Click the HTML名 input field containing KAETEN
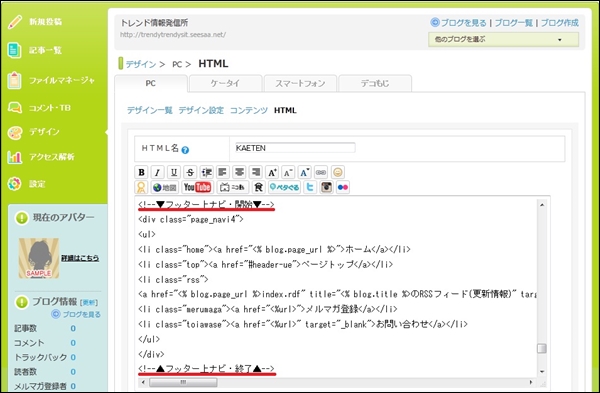This screenshot has height=393, width=600. (295, 148)
